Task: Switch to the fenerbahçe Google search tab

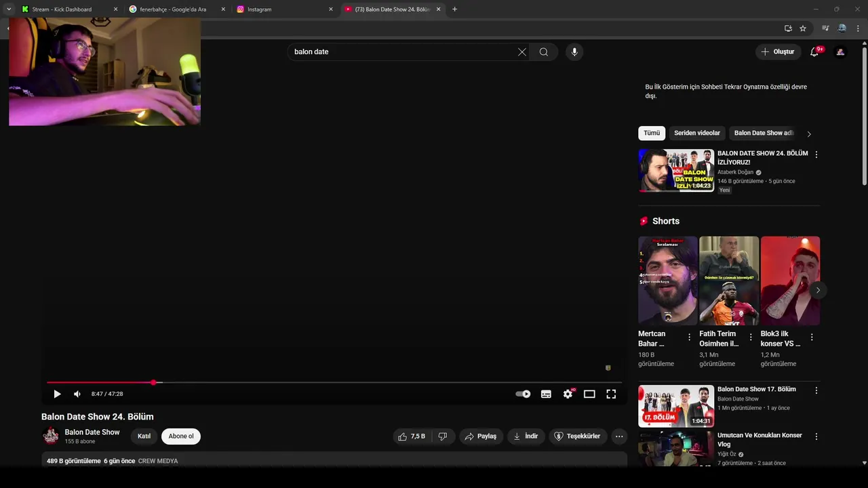Action: (x=173, y=9)
